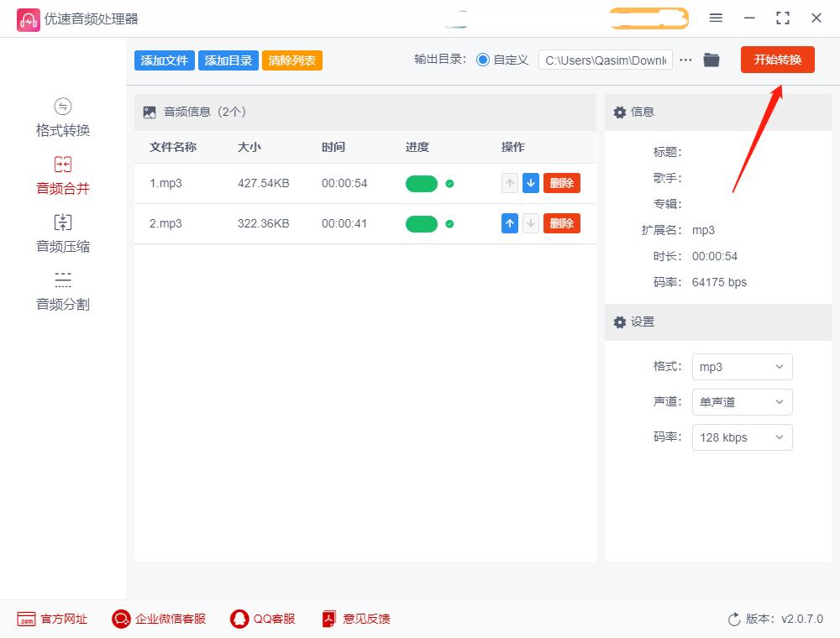Switch to 音频合并 audio merge section
840x638 pixels.
tap(63, 176)
